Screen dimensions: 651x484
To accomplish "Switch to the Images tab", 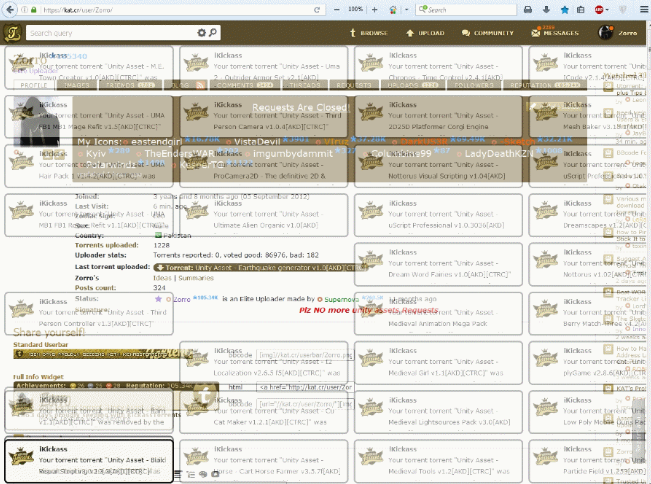I will click(77, 85).
